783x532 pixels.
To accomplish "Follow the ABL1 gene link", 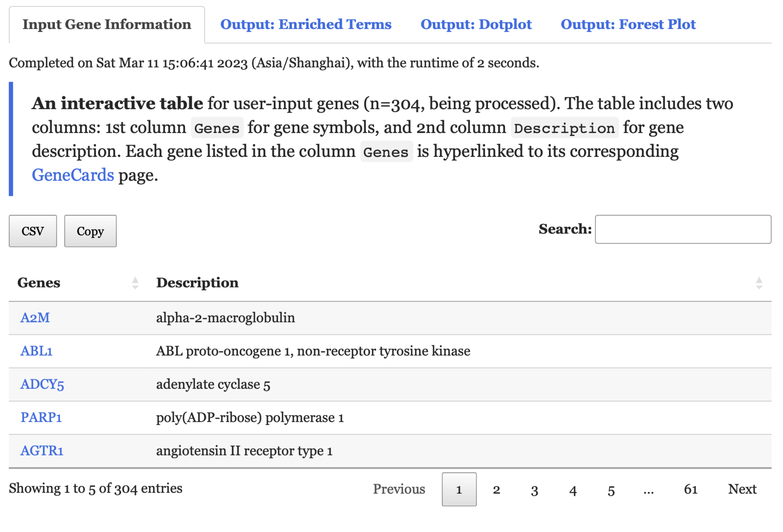I will tap(36, 351).
